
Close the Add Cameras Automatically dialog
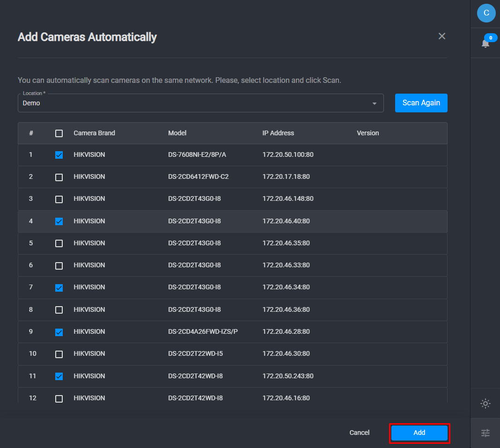441,37
